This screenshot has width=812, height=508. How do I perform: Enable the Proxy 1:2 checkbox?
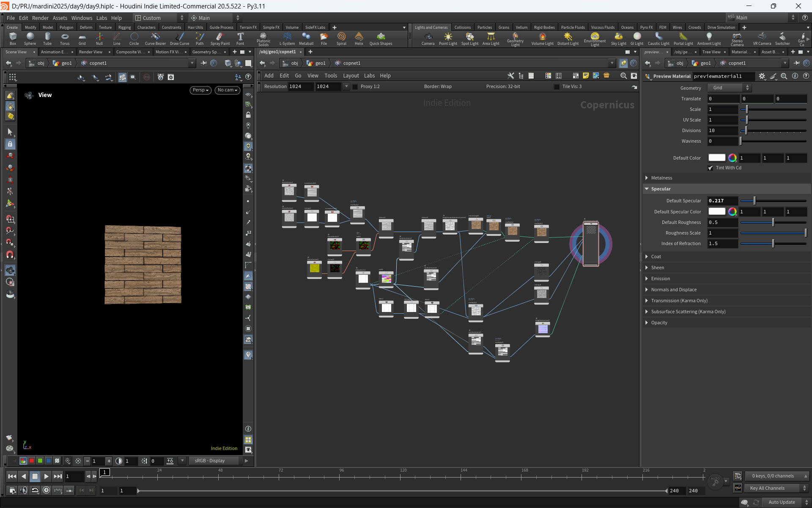pyautogui.click(x=355, y=87)
